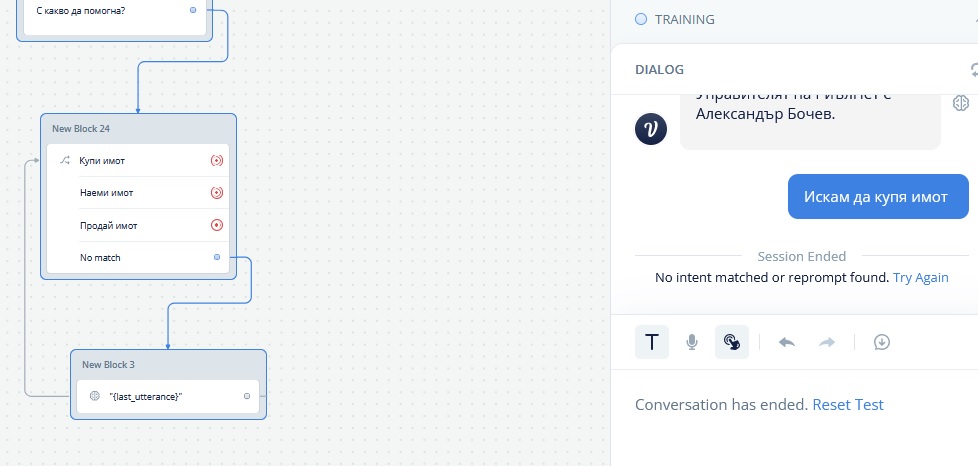This screenshot has width=978, height=466.
Task: Click the brain debug icon next to message
Action: coord(961,103)
